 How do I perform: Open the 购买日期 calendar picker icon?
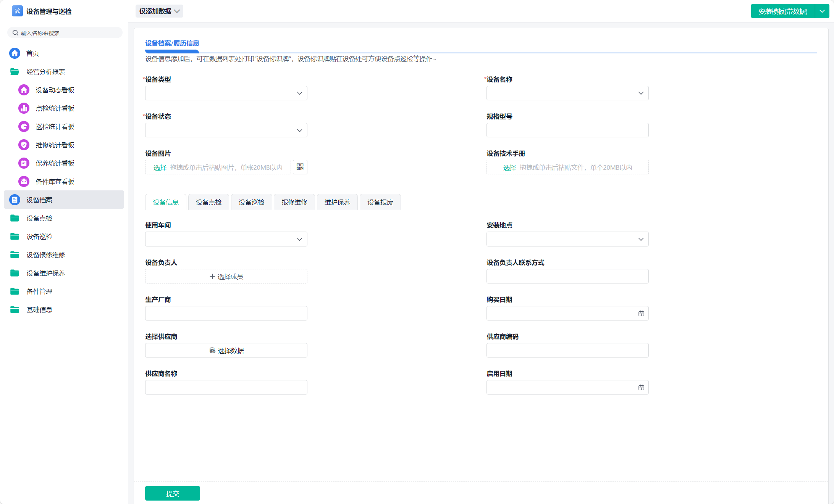(641, 313)
